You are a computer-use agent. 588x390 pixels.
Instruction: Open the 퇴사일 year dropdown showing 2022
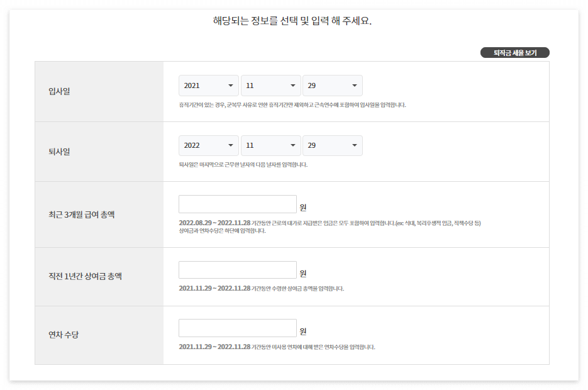pos(208,145)
